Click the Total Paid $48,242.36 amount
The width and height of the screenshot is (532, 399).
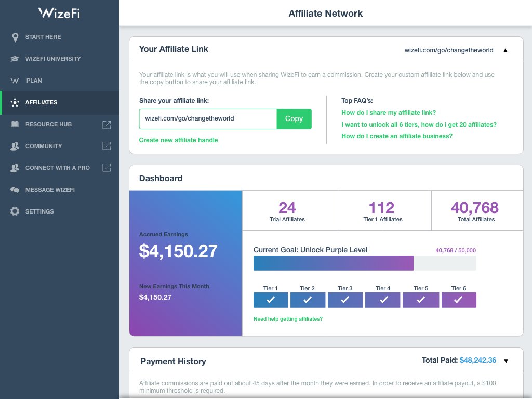point(478,361)
